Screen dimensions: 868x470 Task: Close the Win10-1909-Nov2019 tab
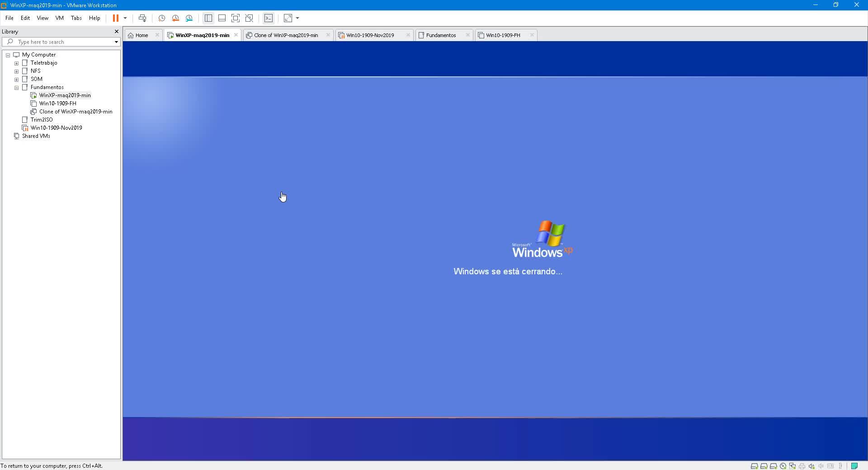[408, 35]
